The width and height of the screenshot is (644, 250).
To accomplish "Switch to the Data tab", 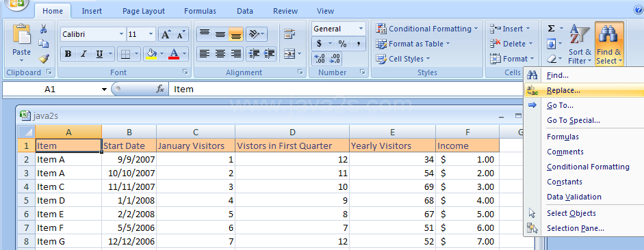I will (245, 11).
